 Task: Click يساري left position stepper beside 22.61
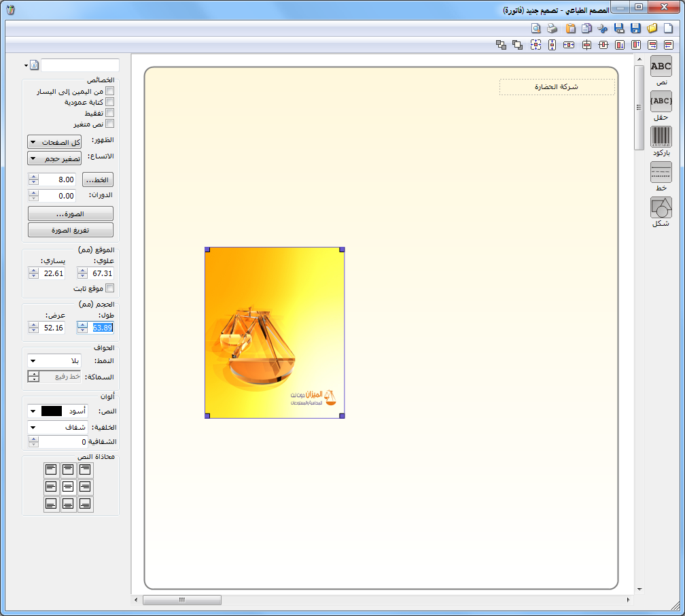[x=34, y=273]
